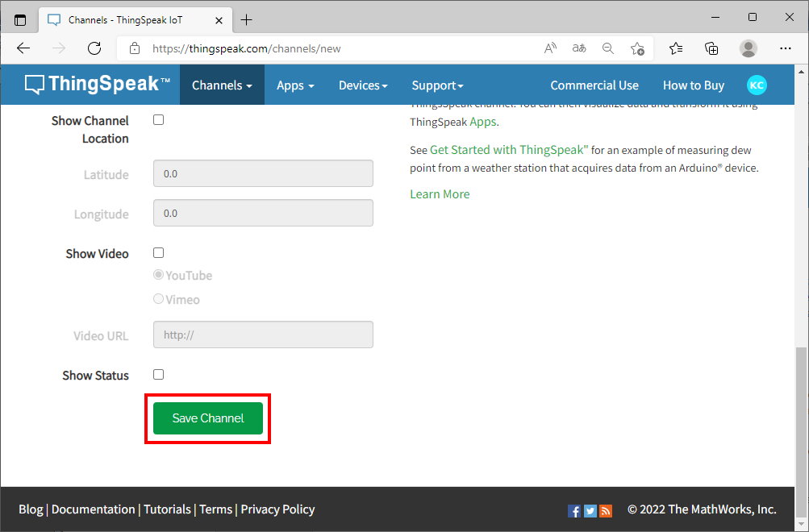Follow the Apps link
809x532 pixels.
[483, 123]
